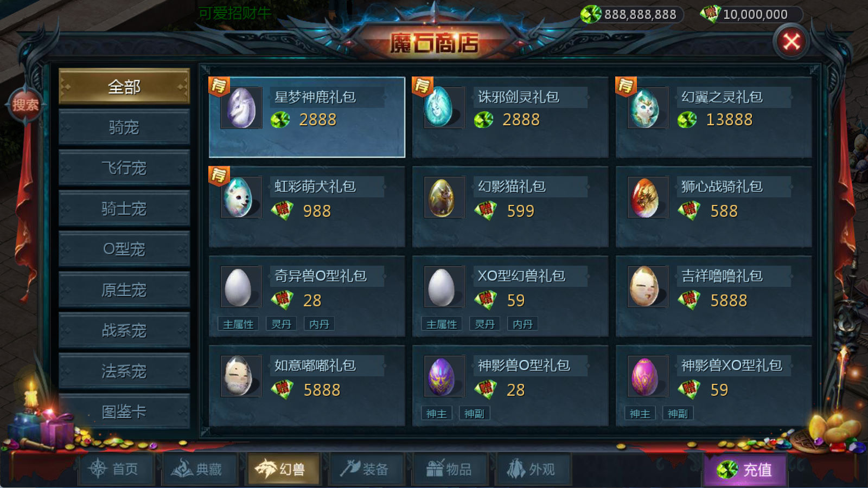Open the 装备 bottom menu tab
Viewport: 868px width, 488px height.
(363, 468)
